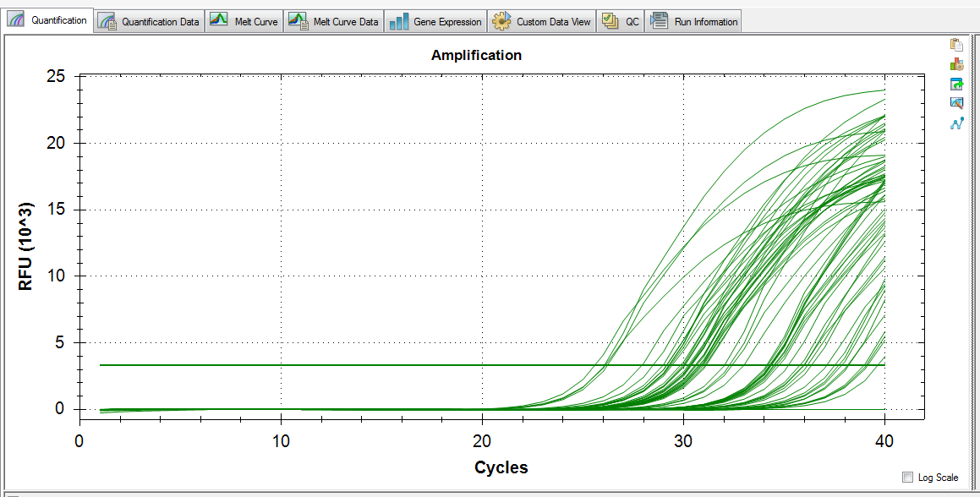Viewport: 980px width, 497px height.
Task: Enable the Log Scale checkbox
Action: pos(907,478)
